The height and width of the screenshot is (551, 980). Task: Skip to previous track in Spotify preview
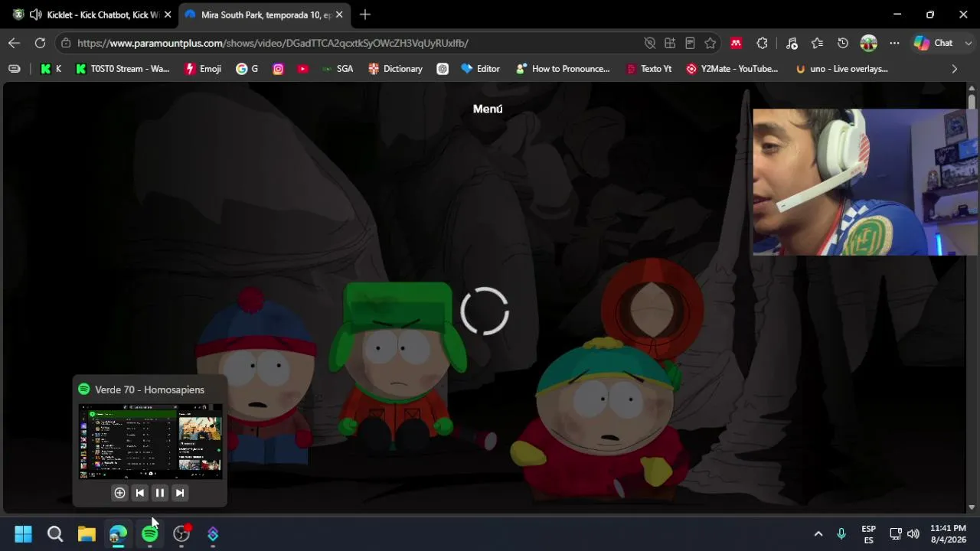pos(139,493)
